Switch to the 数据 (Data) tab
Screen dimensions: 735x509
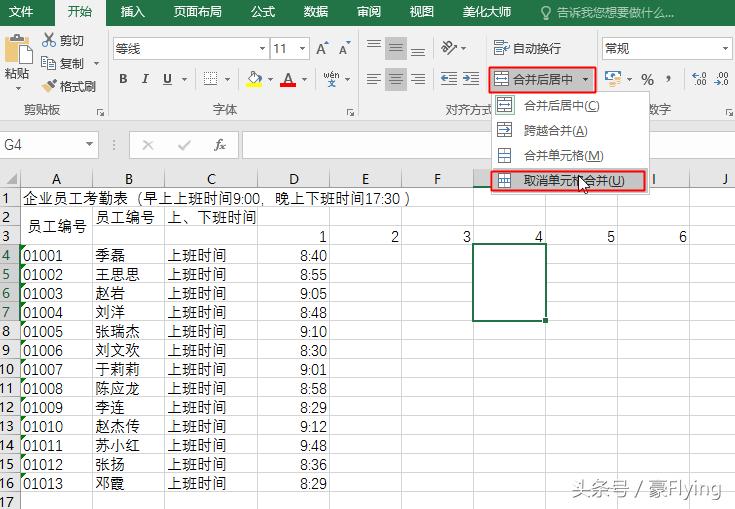pyautogui.click(x=315, y=11)
